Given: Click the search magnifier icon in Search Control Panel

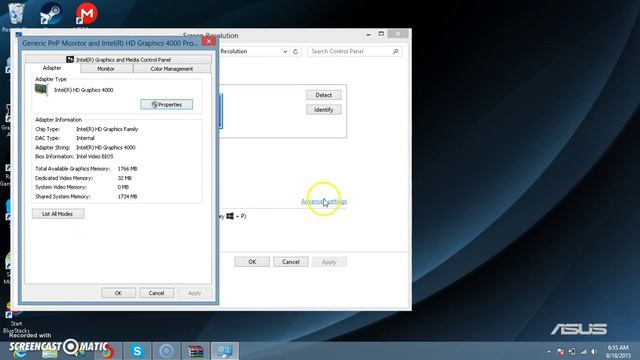Looking at the screenshot, I should (395, 51).
